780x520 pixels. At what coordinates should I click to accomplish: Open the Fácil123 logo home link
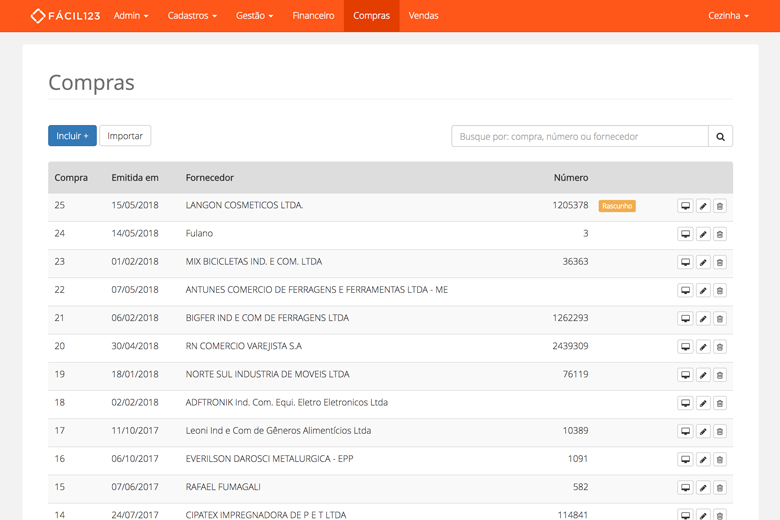65,16
